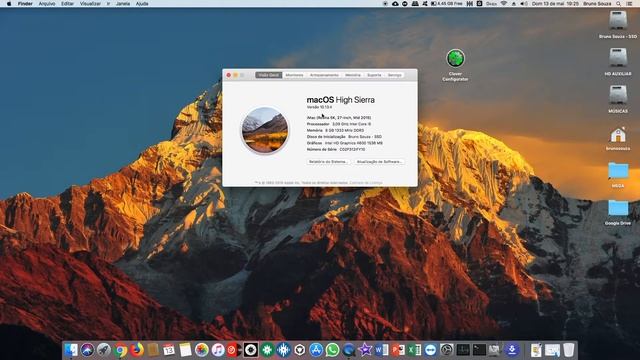The image size is (640, 360).
Task: Open the Armazenamento tab
Action: click(x=324, y=75)
